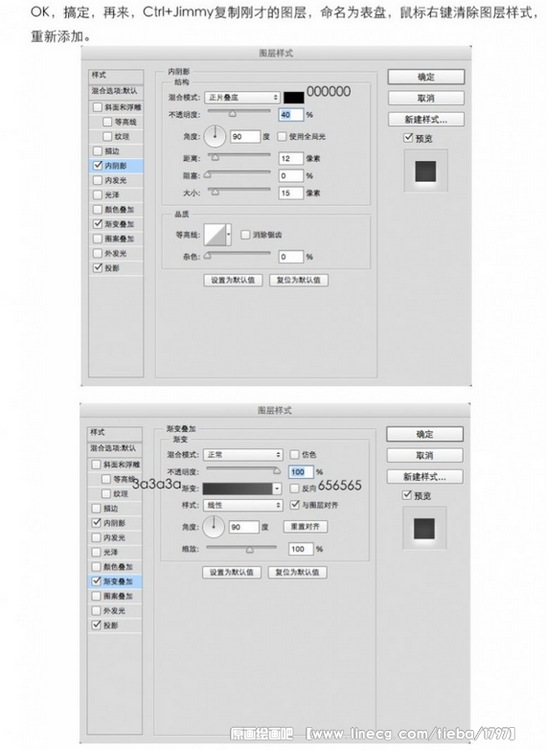Select 外发光 style row in Inner Shadow dialog
This screenshot has width=547, height=750.
coord(116,253)
